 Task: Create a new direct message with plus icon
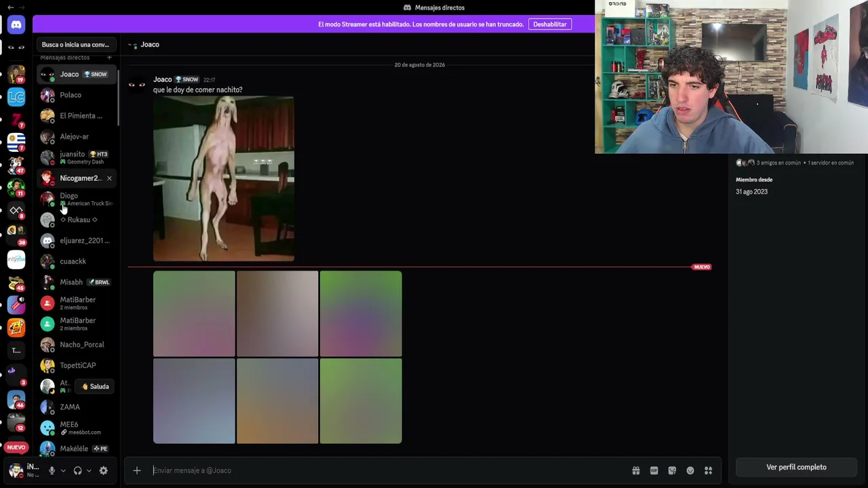(x=109, y=58)
